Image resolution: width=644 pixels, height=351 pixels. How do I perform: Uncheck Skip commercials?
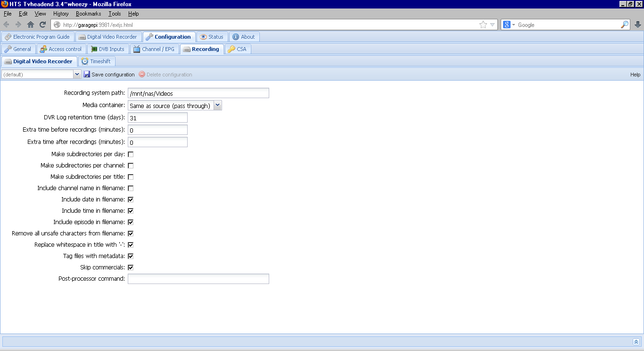click(131, 267)
